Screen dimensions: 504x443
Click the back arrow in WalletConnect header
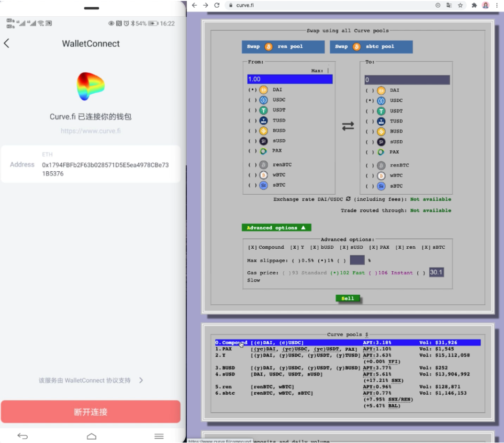pyautogui.click(x=7, y=44)
